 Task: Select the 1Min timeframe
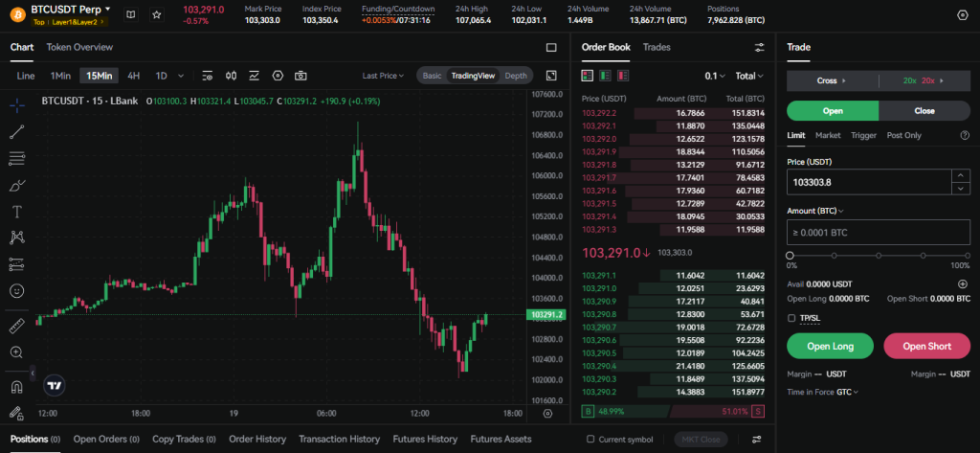click(60, 76)
